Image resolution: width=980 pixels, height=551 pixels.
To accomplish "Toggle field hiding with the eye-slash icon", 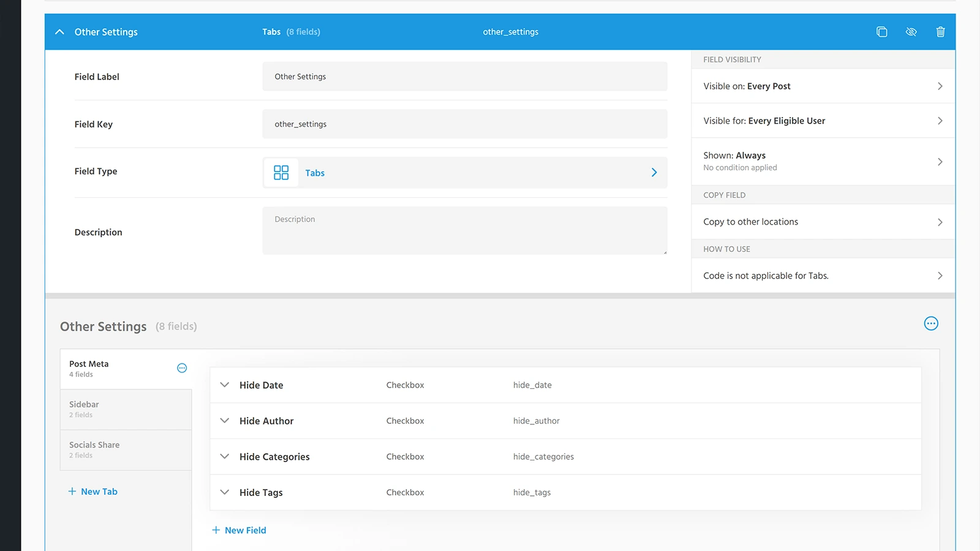I will [911, 31].
